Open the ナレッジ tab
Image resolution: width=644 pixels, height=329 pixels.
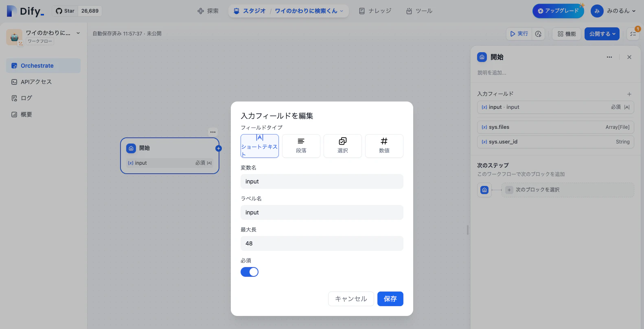375,11
